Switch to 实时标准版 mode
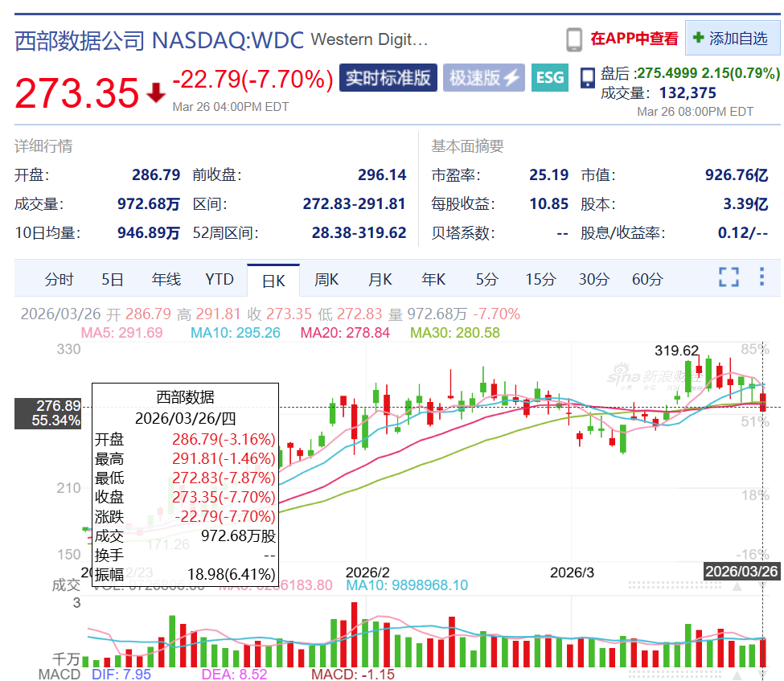Viewport: 784px width, 681px height. coord(388,77)
